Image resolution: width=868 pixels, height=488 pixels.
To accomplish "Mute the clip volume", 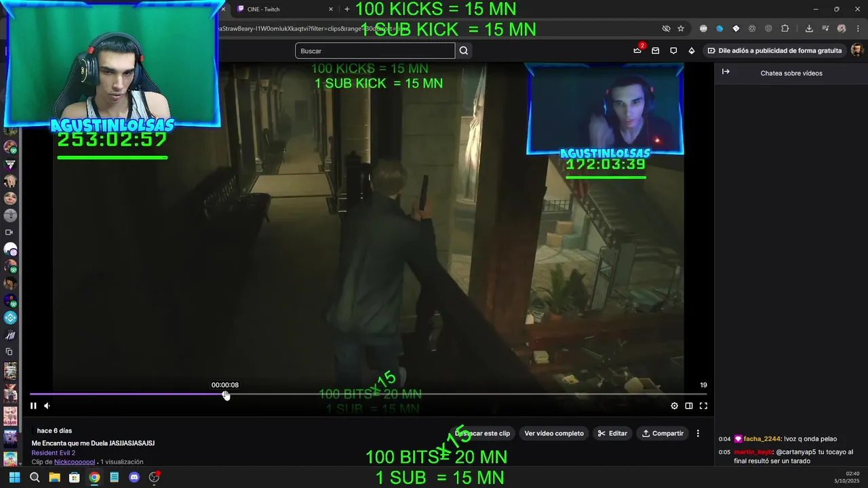I will pos(47,406).
